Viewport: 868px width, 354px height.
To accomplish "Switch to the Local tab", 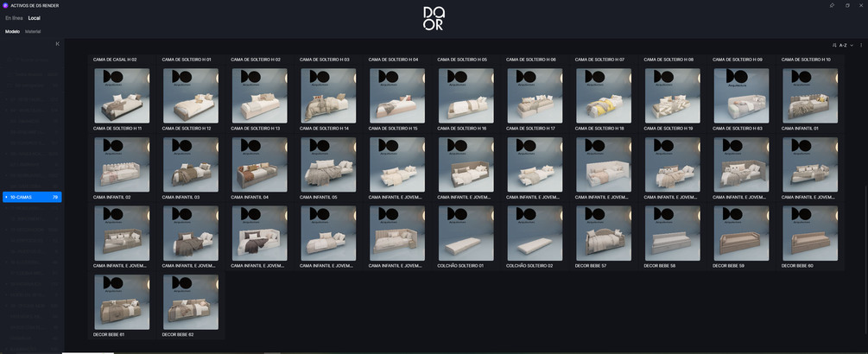I will (x=35, y=18).
